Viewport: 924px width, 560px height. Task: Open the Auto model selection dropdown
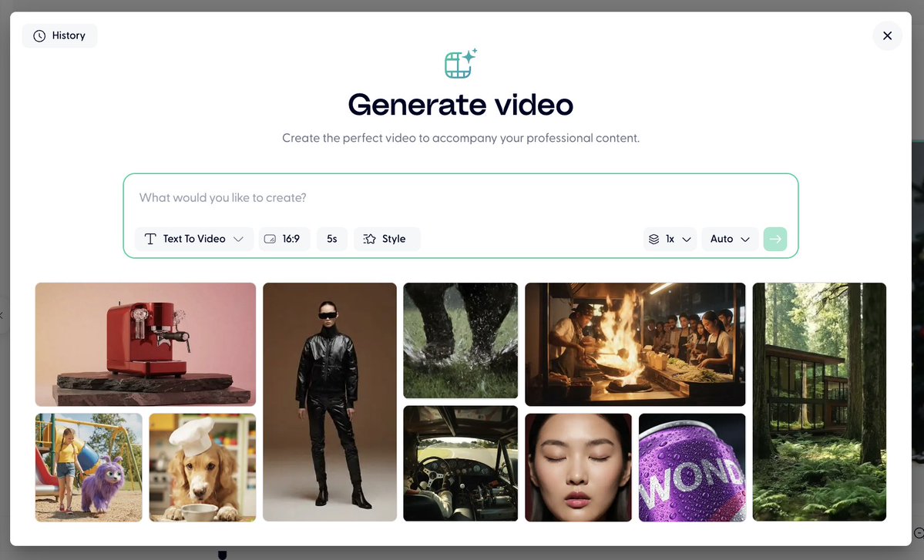pos(727,239)
